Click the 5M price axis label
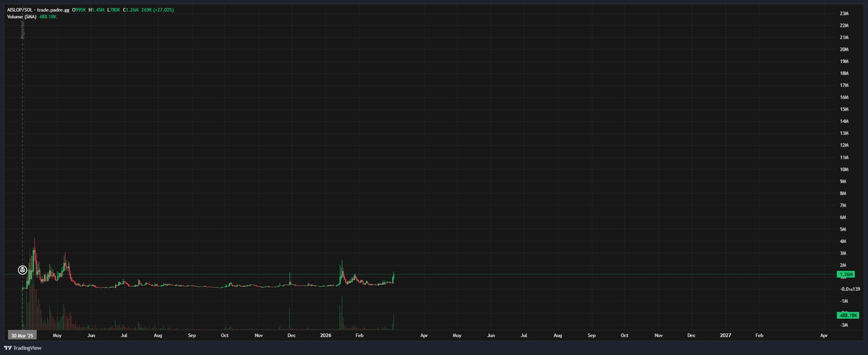 (843, 229)
